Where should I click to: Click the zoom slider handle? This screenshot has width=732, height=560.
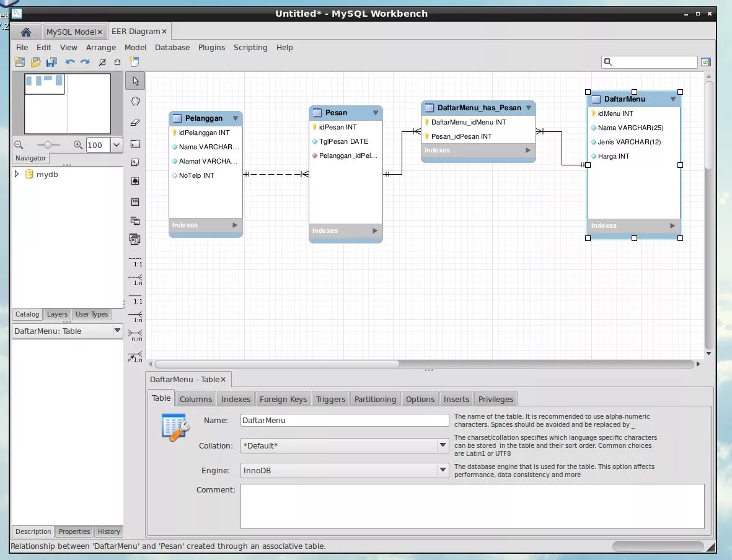point(48,145)
